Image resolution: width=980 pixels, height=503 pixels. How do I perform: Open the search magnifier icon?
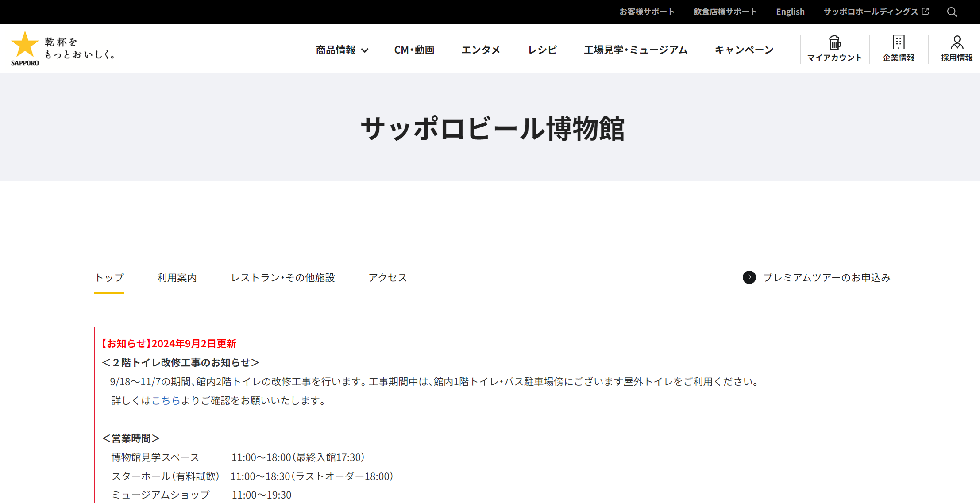coord(952,12)
